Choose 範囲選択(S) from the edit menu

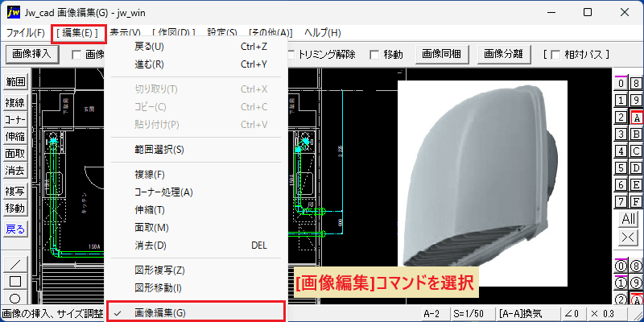tap(196, 150)
